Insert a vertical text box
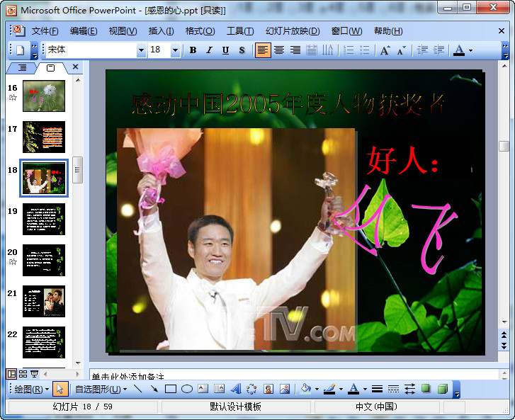This screenshot has width=515, height=420. [219, 389]
